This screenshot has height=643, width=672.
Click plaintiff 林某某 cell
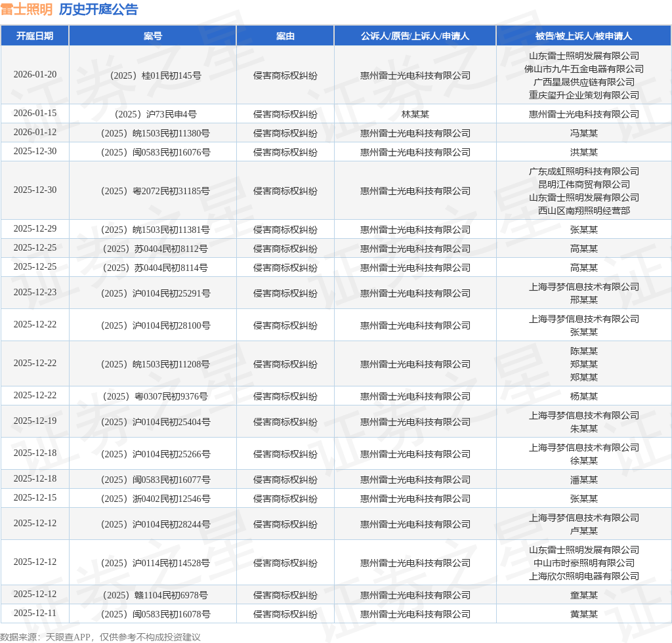tap(415, 114)
